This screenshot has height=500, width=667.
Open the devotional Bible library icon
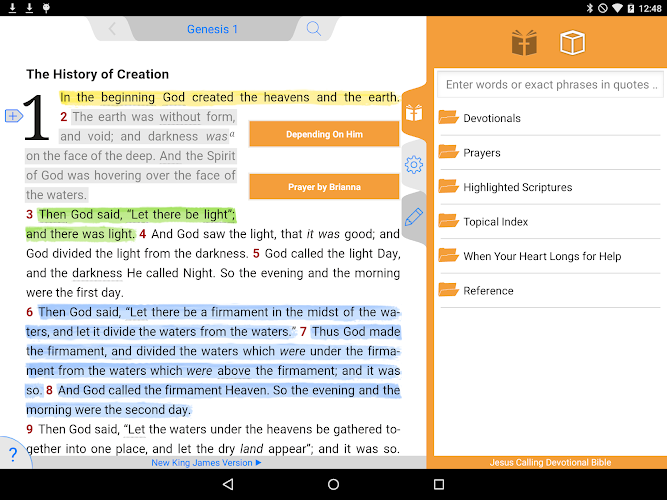(524, 43)
